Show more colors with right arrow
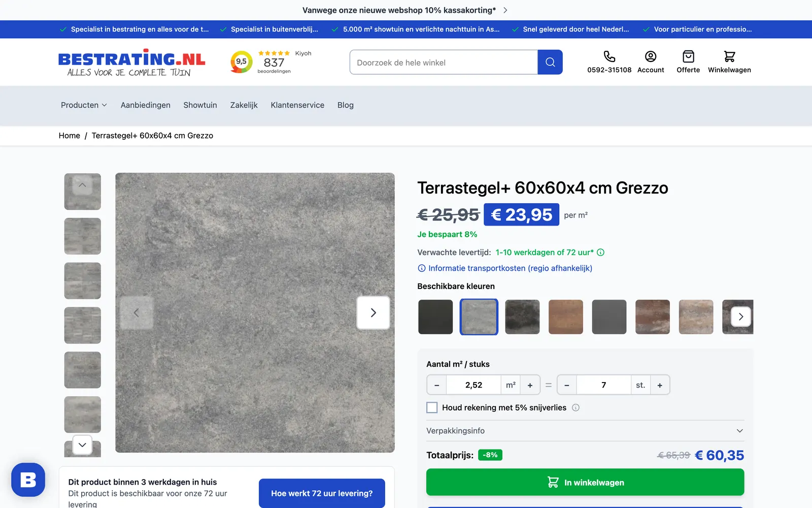 pyautogui.click(x=741, y=317)
